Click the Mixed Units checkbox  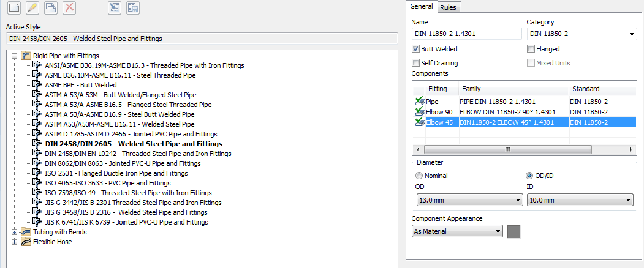point(531,63)
